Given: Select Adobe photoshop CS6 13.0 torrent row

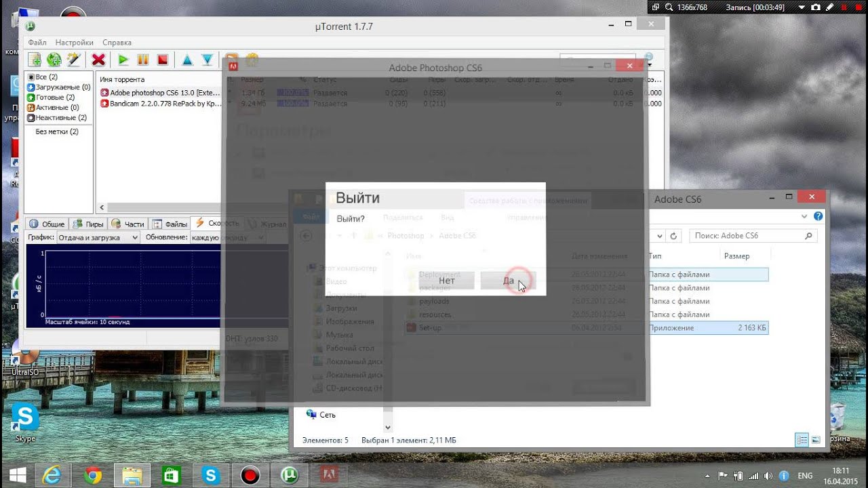Looking at the screenshot, I should pos(160,93).
